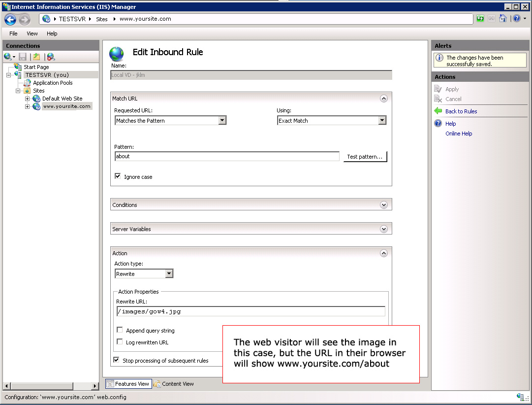Open the View menu
Screen dimensions: 532x405
click(32, 34)
